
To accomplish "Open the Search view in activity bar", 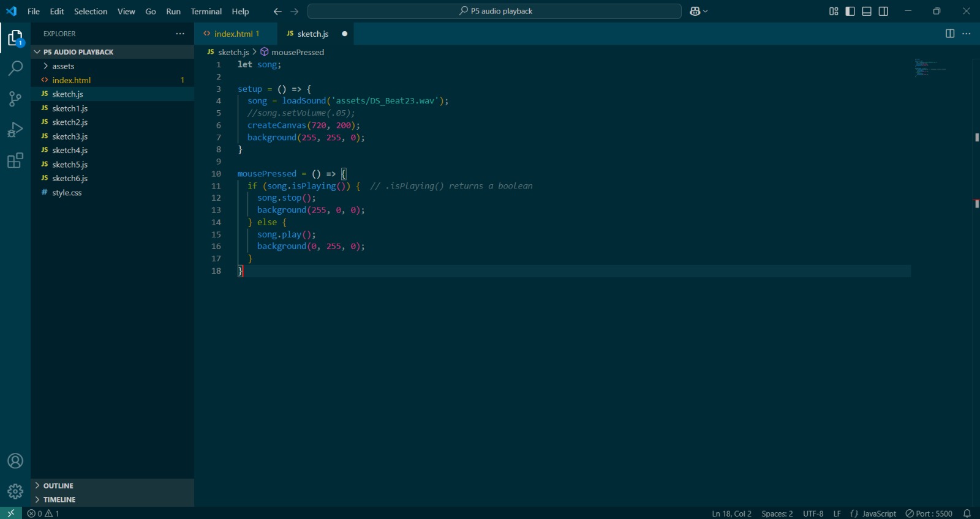I will tap(15, 68).
